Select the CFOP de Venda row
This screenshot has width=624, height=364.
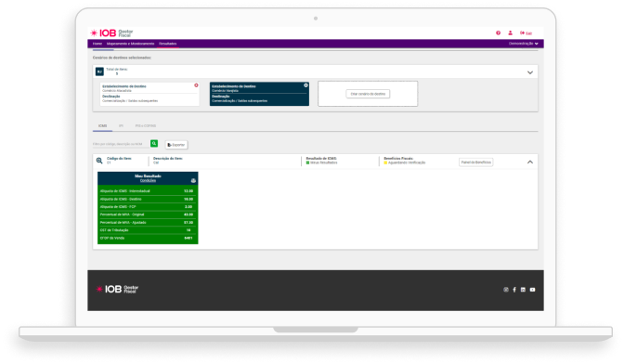148,238
